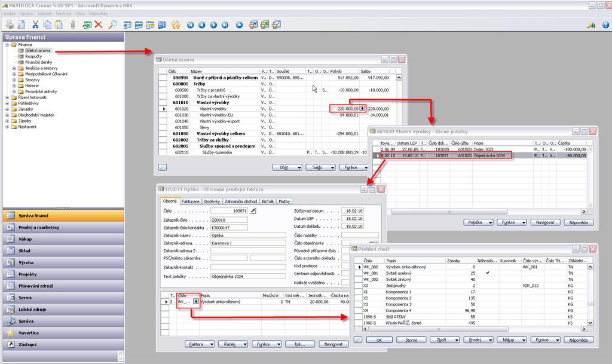Expand Mezipodnikové účtování folder
Viewport: 612px width, 364px height.
click(14, 74)
